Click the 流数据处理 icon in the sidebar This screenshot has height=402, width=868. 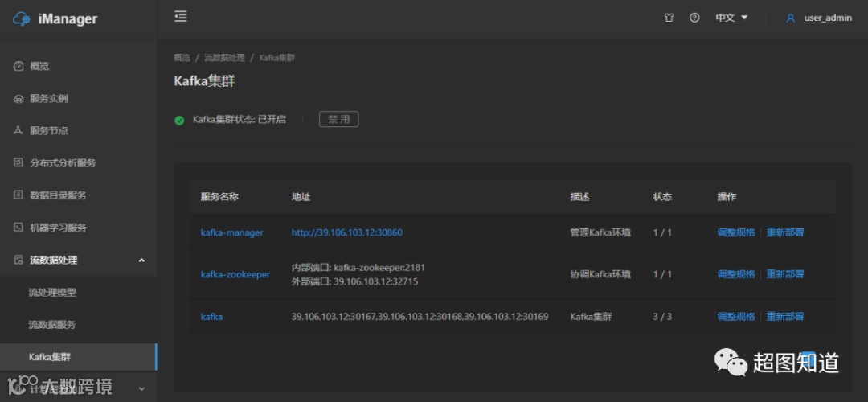(18, 260)
